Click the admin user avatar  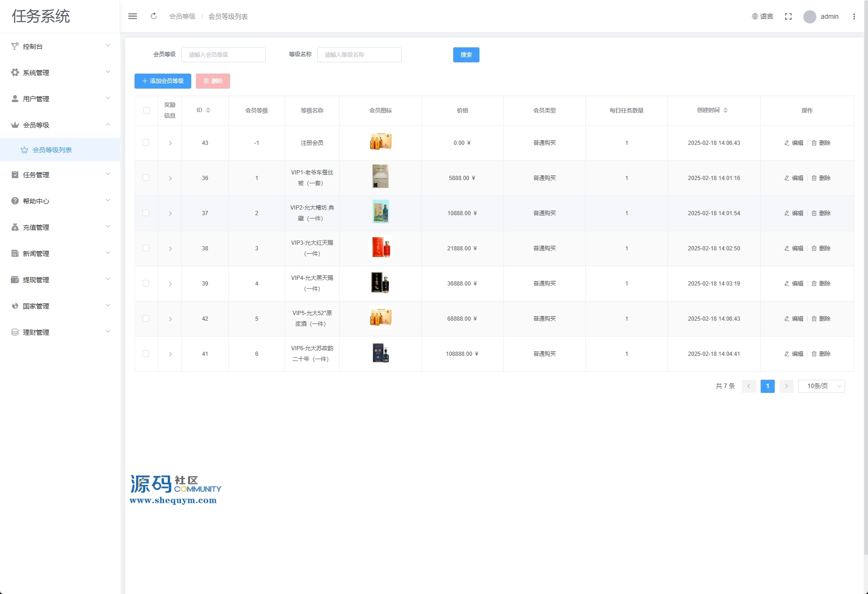point(809,17)
